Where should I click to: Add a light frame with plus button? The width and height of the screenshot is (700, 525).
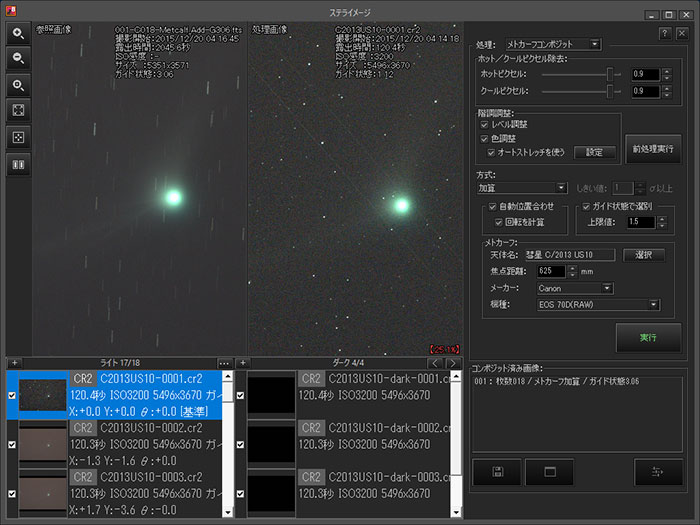click(14, 362)
